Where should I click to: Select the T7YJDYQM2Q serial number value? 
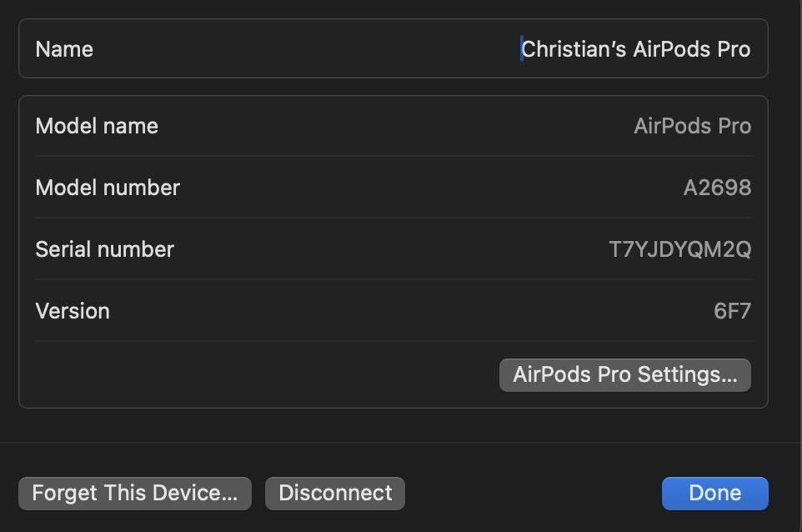pos(679,249)
